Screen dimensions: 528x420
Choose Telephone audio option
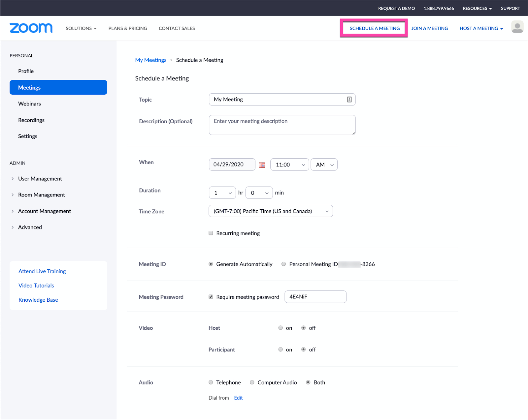[x=211, y=382]
